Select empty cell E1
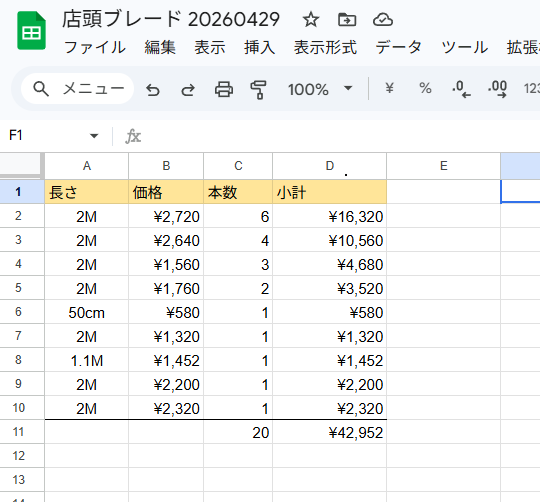 click(444, 192)
